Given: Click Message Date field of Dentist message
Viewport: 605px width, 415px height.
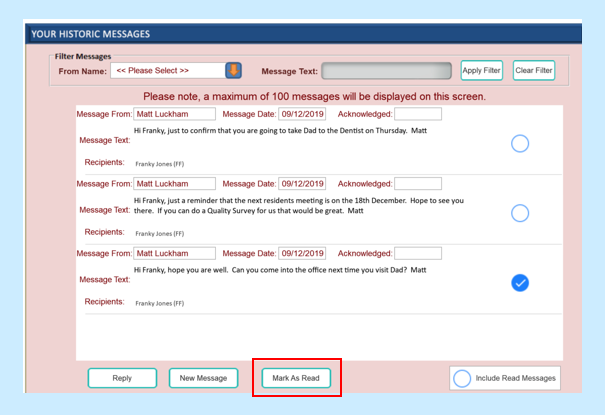Looking at the screenshot, I should pyautogui.click(x=302, y=114).
